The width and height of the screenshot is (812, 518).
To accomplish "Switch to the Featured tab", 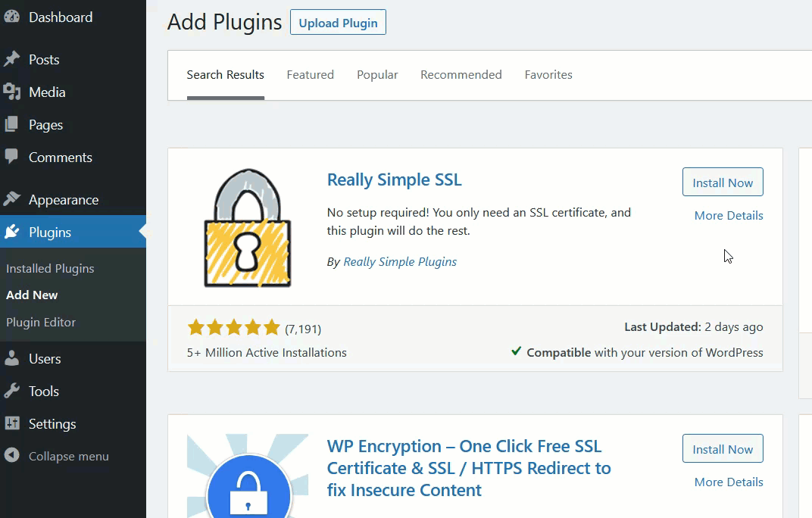I will tap(311, 75).
